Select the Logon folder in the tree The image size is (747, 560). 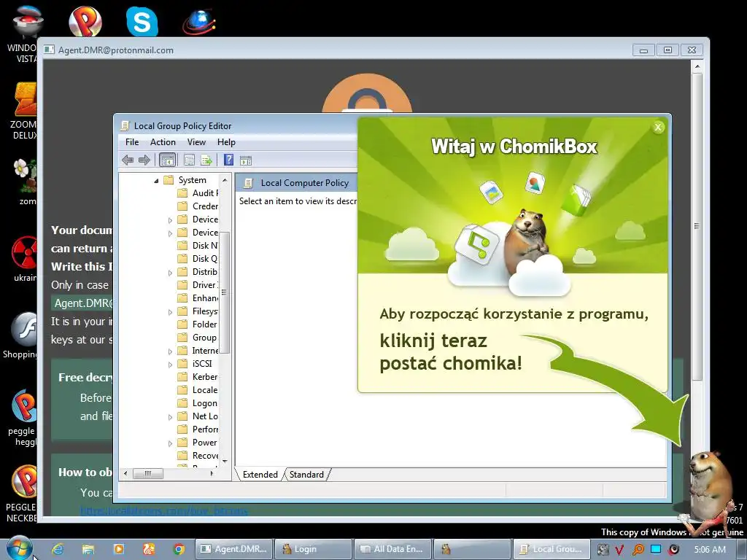[x=198, y=403]
